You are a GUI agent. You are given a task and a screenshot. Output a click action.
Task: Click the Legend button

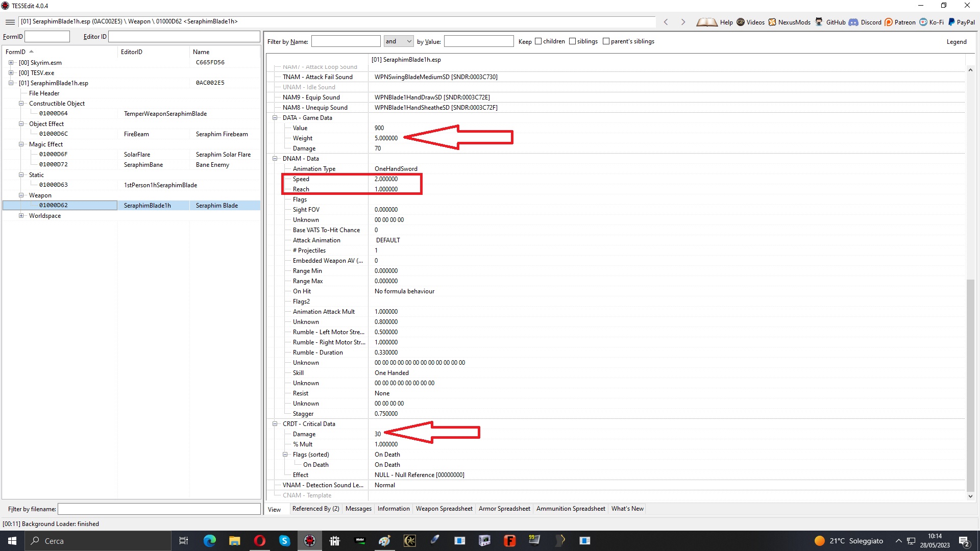point(957,42)
